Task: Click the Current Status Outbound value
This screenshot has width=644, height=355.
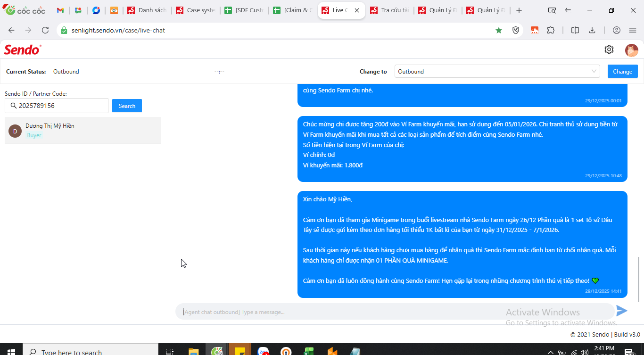Action: pos(66,72)
